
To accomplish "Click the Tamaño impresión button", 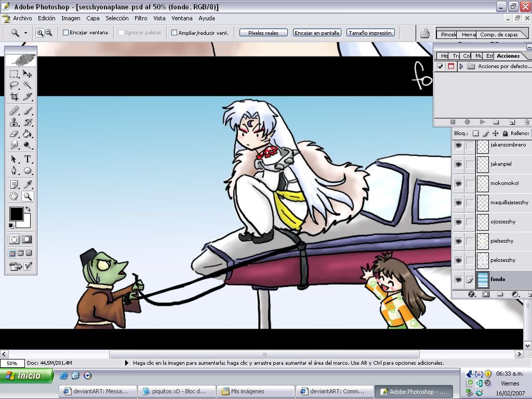I will click(370, 33).
